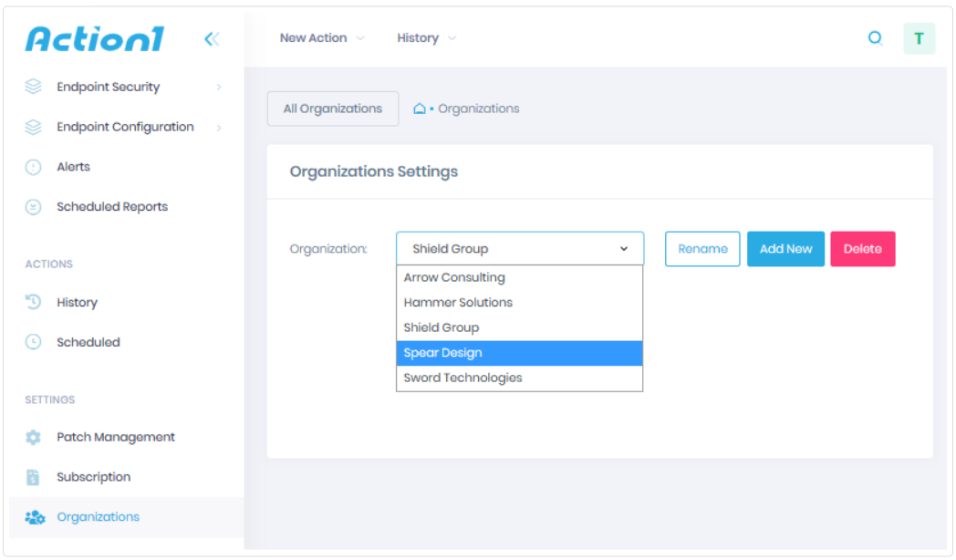The image size is (956, 560).
Task: Select Organizations in the sidebar
Action: (x=99, y=517)
